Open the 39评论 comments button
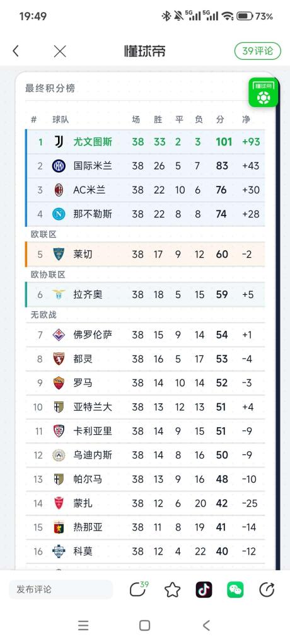 pyautogui.click(x=258, y=51)
